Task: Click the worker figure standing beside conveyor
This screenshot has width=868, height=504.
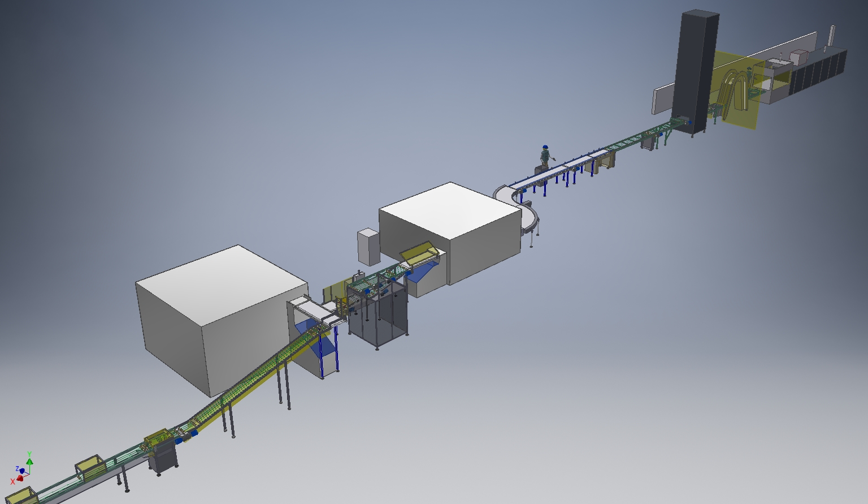Action: 545,156
